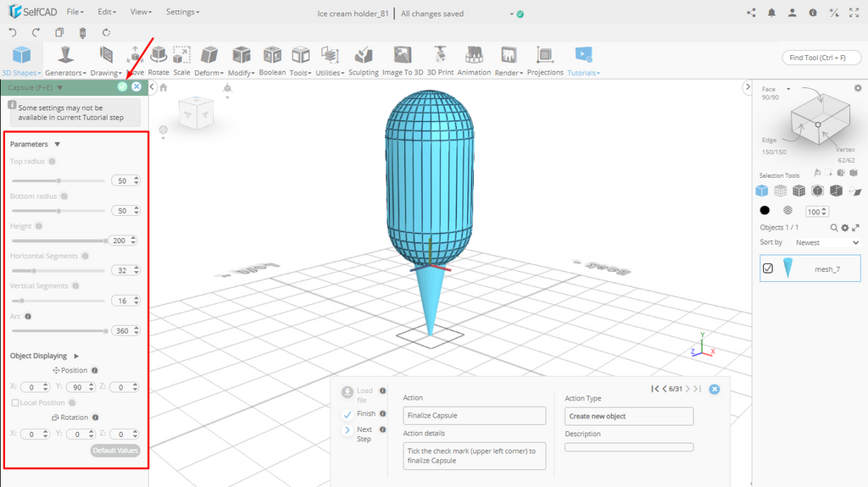Open the selection settings gear top right
Screen dimensions: 868x487
coord(858,88)
